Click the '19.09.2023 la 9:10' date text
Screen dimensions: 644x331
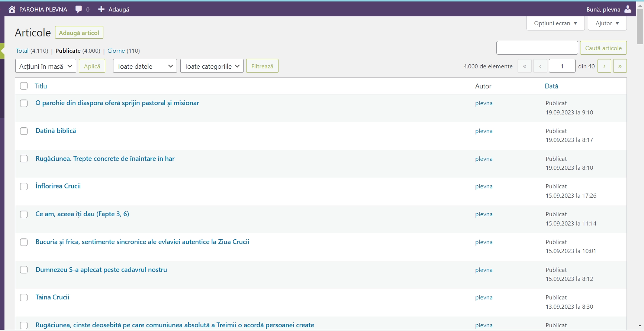pyautogui.click(x=569, y=113)
